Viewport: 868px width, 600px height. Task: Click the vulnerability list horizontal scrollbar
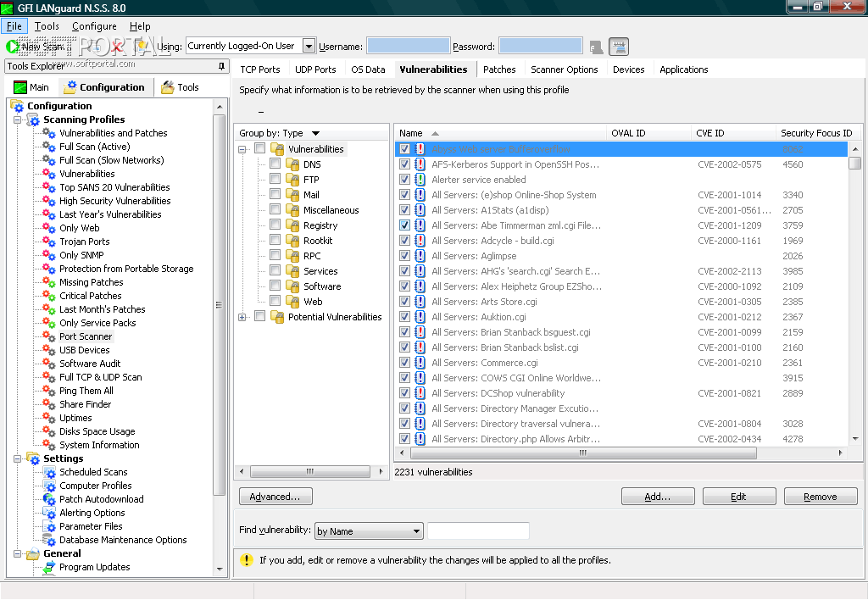coord(583,453)
